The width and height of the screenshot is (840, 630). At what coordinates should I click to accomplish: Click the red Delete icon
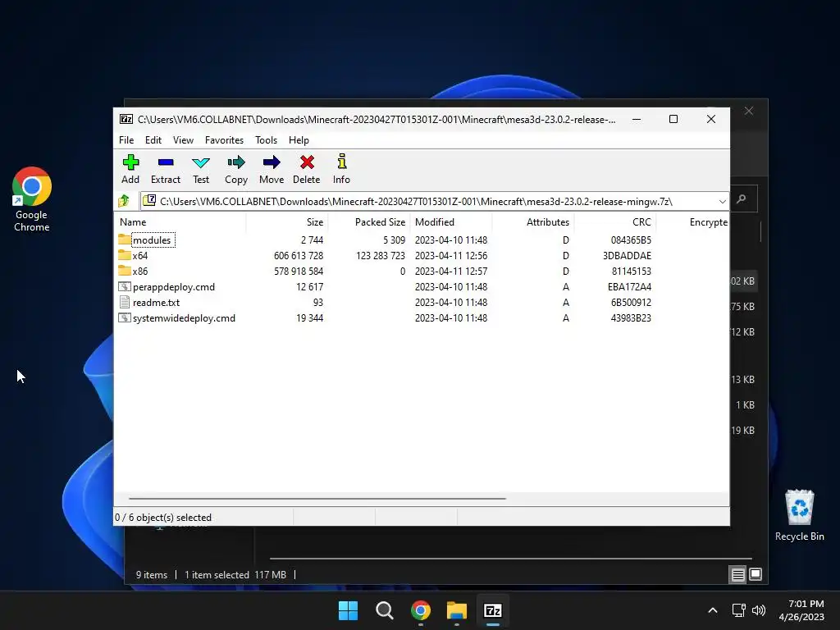307,162
